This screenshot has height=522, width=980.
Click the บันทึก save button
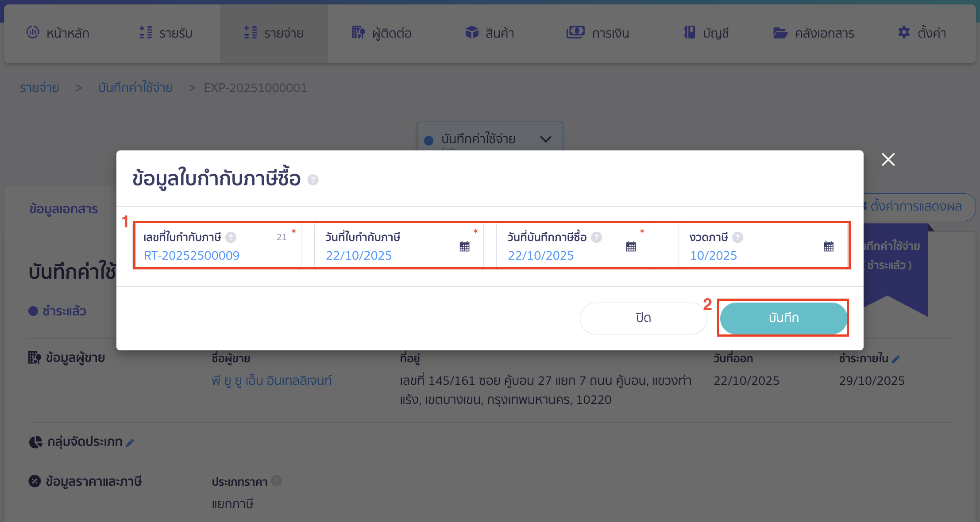click(783, 318)
